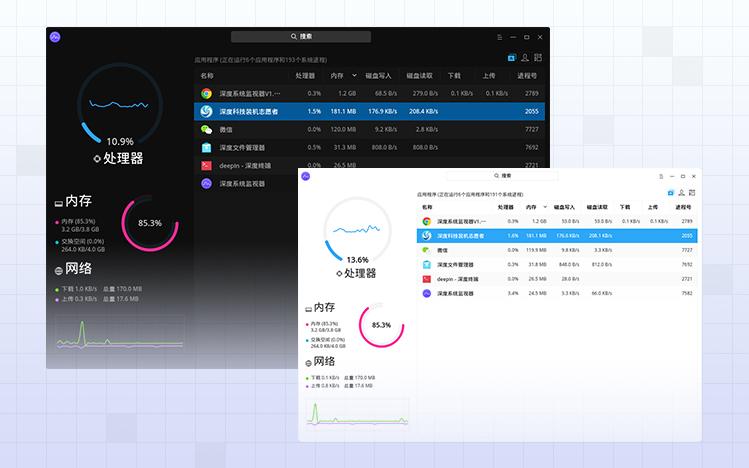Click the red terminal icon in dark window

pos(206,166)
